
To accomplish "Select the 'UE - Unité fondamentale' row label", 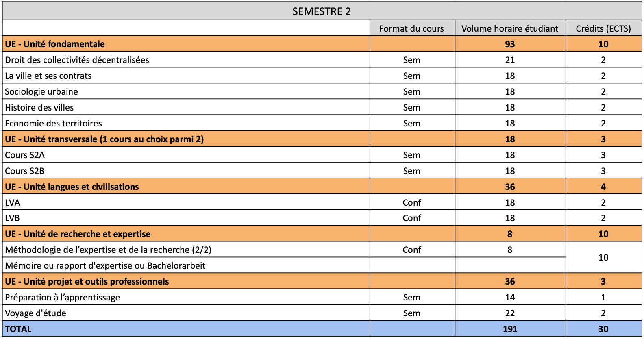I will click(x=55, y=44).
